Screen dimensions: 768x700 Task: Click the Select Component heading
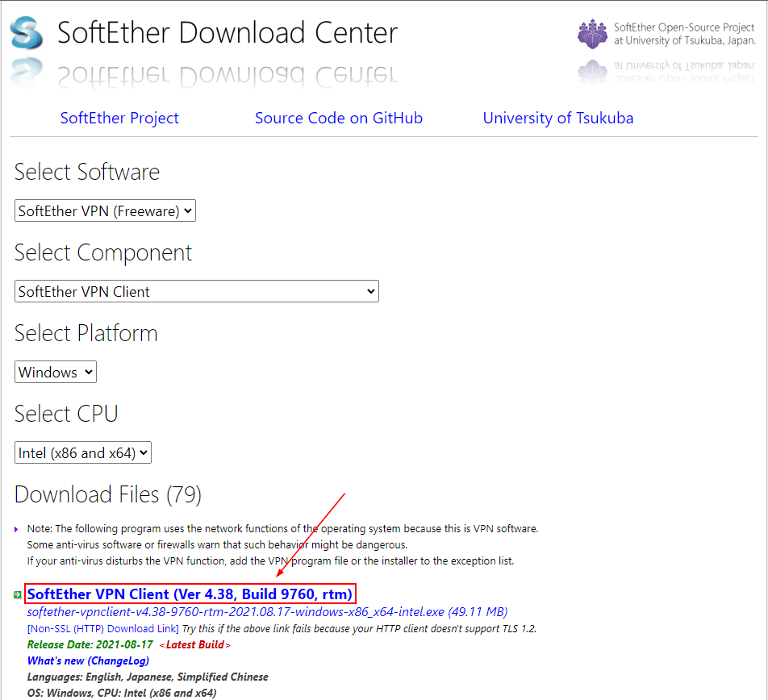click(103, 252)
